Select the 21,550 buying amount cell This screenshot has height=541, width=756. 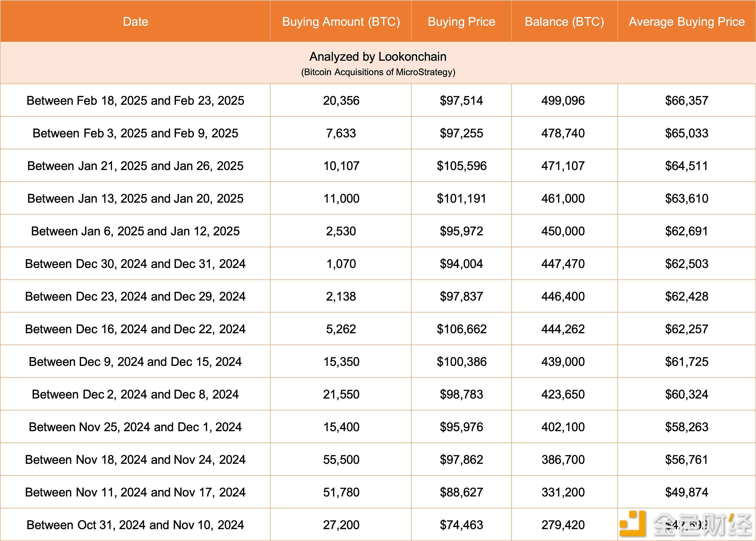point(341,394)
